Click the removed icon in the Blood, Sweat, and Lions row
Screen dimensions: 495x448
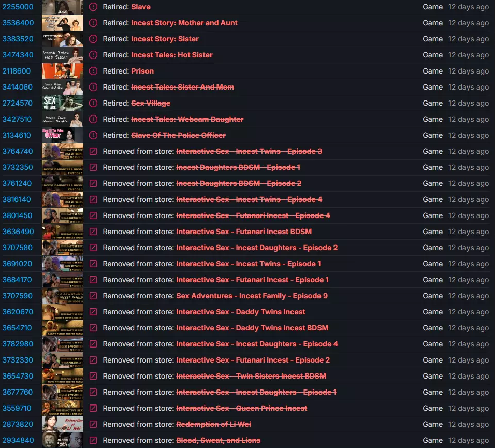[x=93, y=440]
